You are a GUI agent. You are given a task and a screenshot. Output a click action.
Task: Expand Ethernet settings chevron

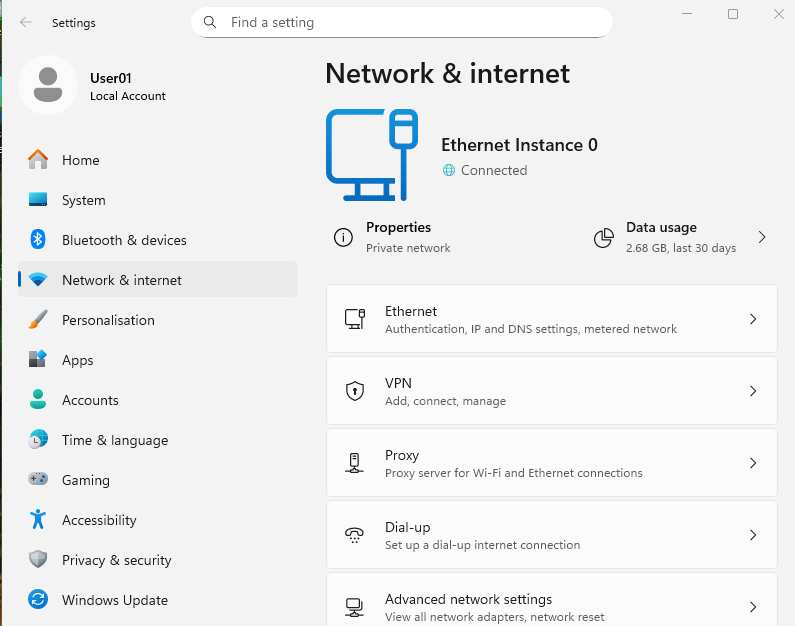(753, 319)
